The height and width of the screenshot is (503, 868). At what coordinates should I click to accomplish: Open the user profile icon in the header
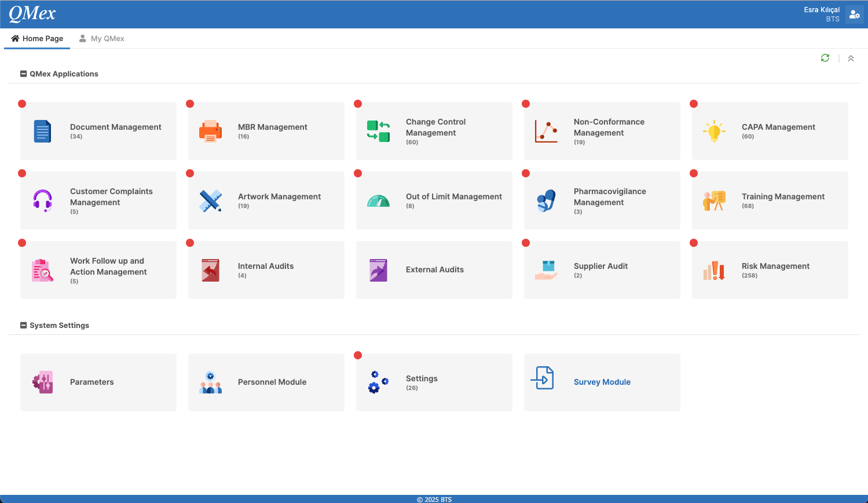(x=855, y=14)
